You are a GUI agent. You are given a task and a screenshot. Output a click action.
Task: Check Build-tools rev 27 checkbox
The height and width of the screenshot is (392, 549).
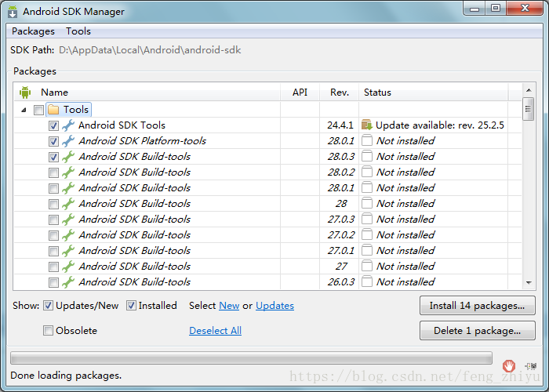coord(53,267)
